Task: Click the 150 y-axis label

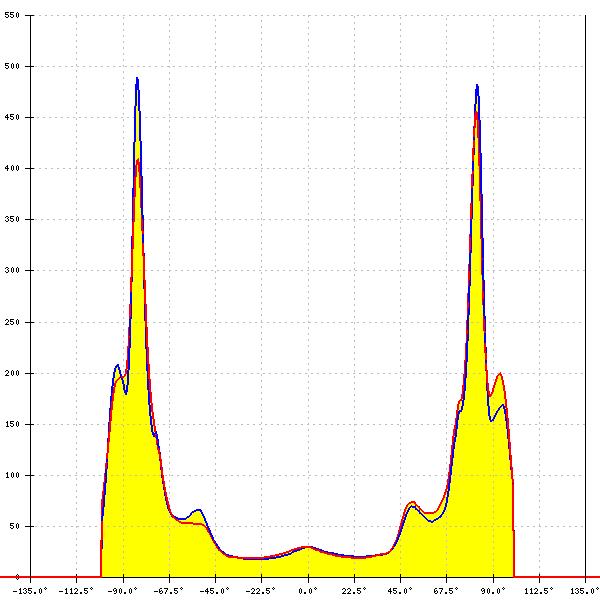Action: [x=12, y=425]
